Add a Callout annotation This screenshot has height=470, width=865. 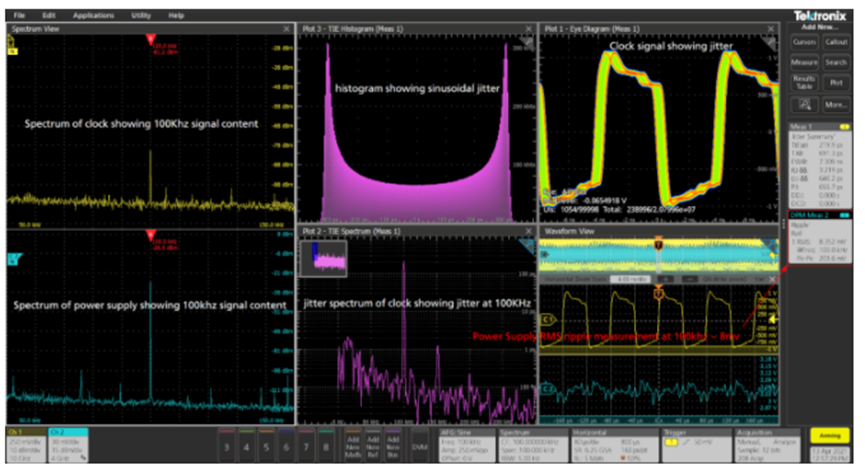point(838,42)
